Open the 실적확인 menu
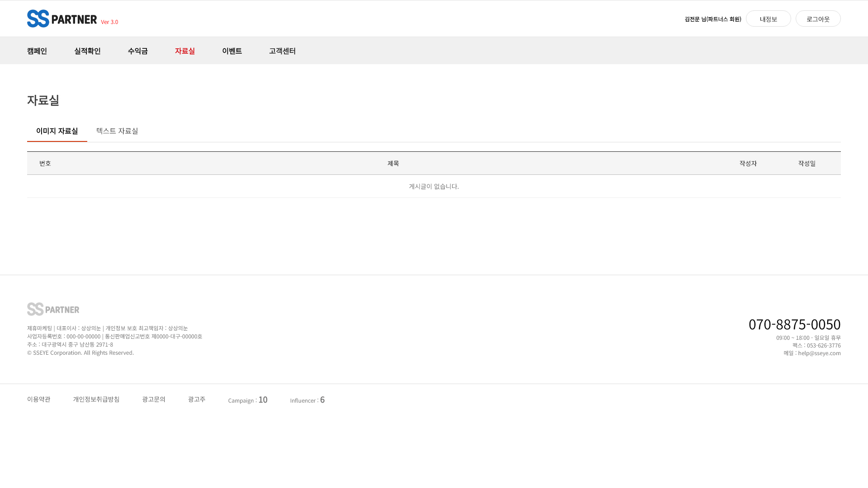Viewport: 868px width, 488px height. (87, 51)
